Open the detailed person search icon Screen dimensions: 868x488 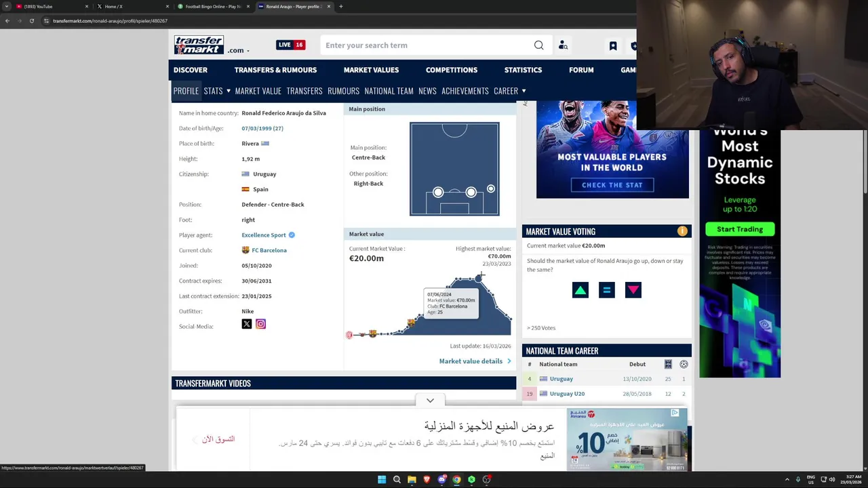click(x=563, y=45)
